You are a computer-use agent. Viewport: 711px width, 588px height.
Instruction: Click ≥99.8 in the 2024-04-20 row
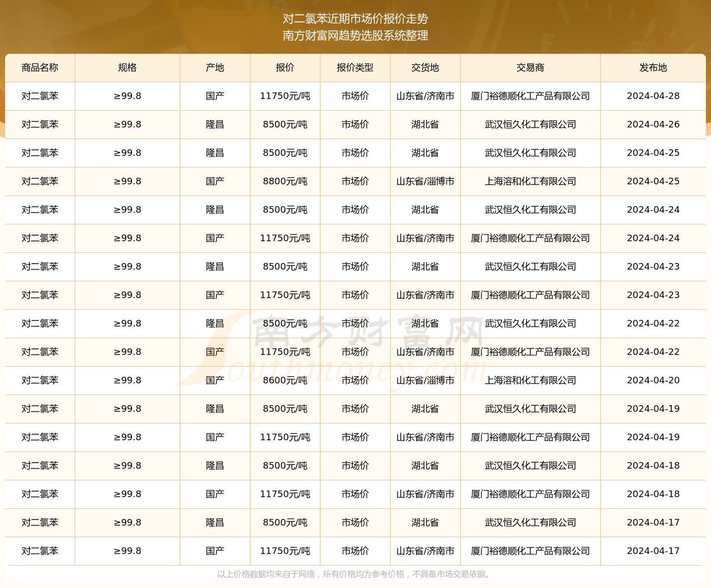click(127, 380)
